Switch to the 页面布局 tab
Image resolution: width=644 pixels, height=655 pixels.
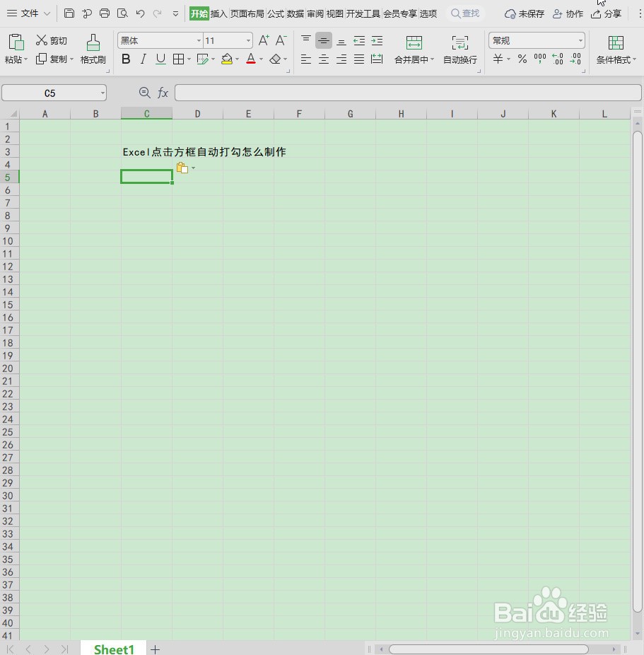click(247, 13)
